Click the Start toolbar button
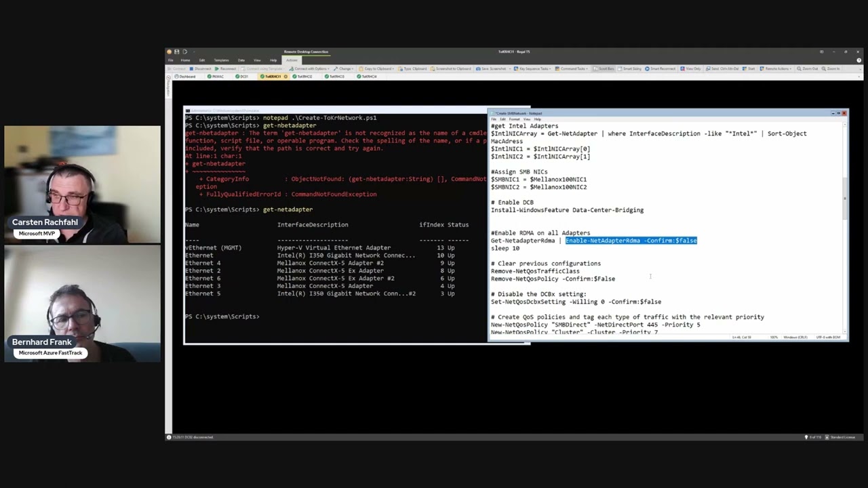868x488 pixels. click(x=748, y=68)
